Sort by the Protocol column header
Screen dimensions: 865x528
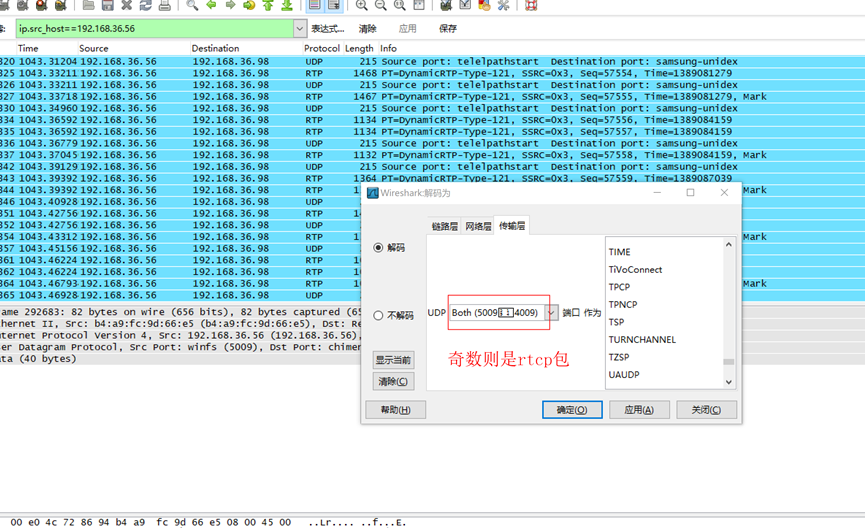pyautogui.click(x=322, y=49)
